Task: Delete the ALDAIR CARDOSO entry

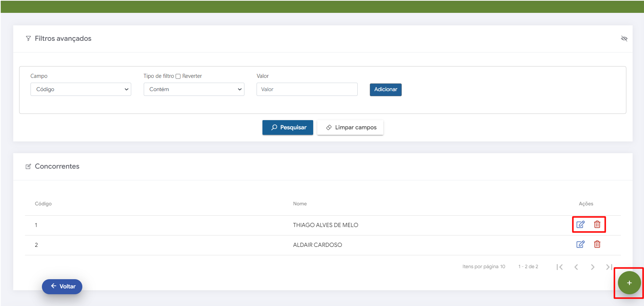Action: tap(597, 244)
